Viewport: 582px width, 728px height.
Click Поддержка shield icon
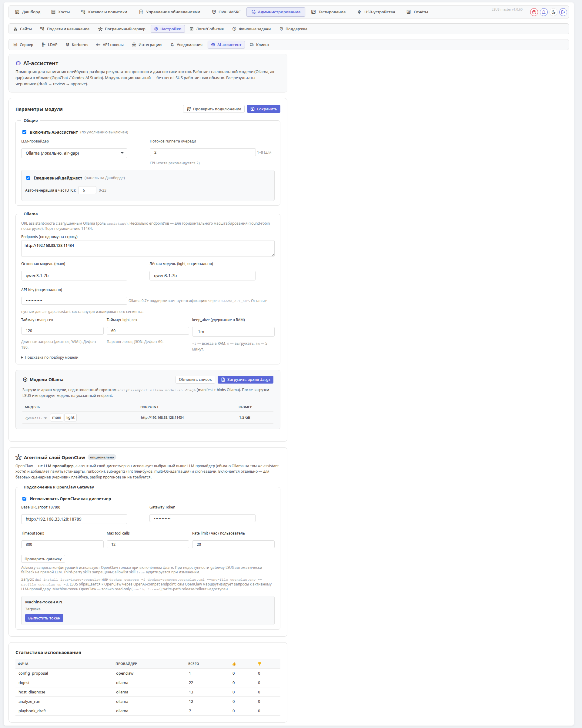pyautogui.click(x=281, y=29)
